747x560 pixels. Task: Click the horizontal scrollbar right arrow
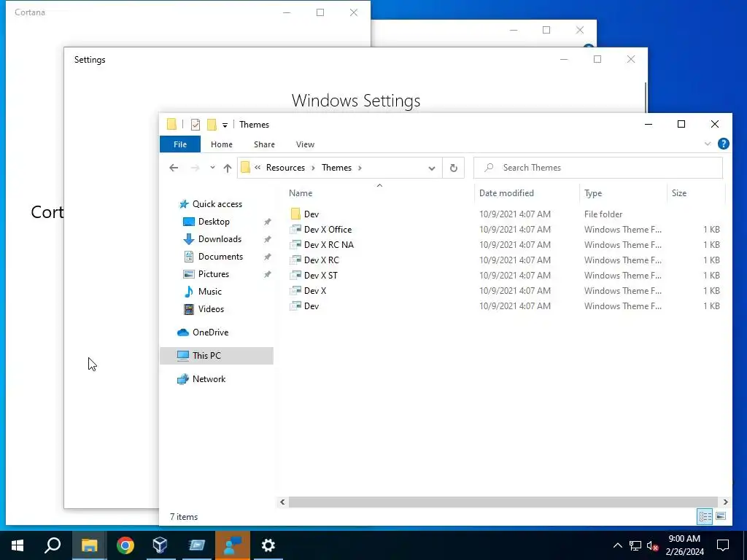point(725,502)
